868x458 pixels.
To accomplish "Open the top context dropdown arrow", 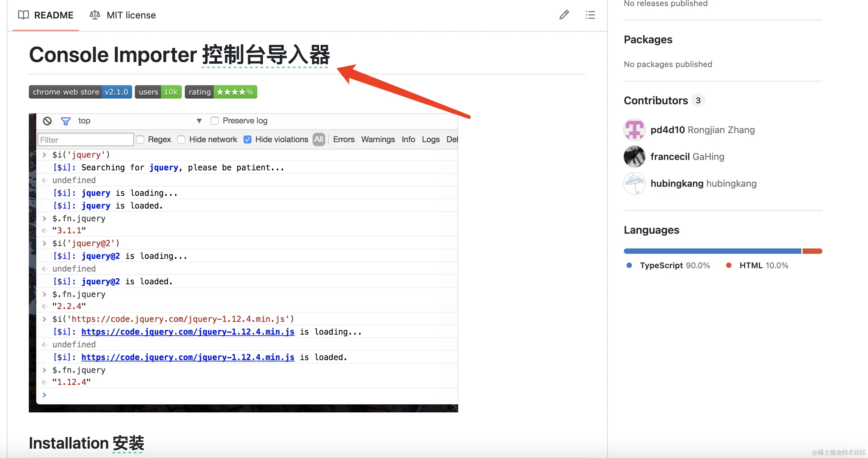I will point(199,121).
